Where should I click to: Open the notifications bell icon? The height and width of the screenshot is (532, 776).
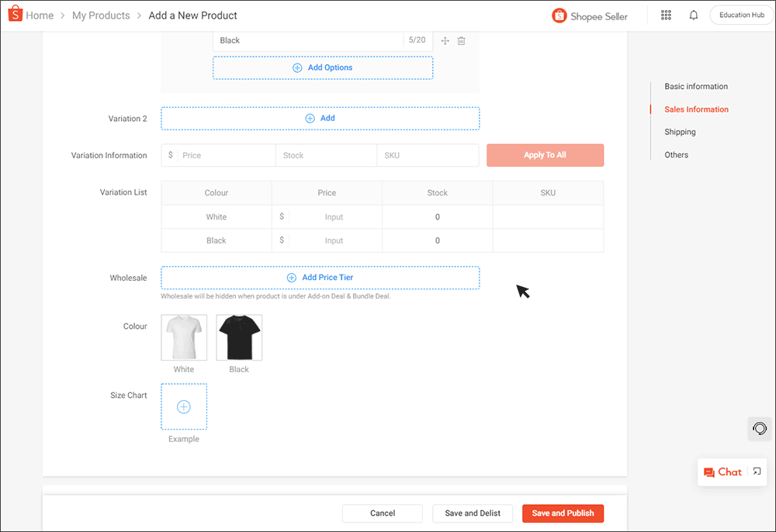coord(693,15)
